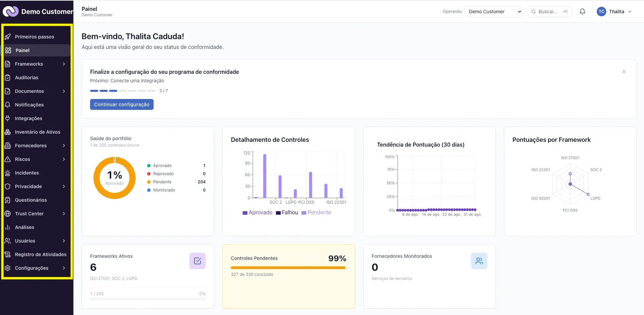Click the Fornecedores Monitorados people icon

pyautogui.click(x=479, y=261)
